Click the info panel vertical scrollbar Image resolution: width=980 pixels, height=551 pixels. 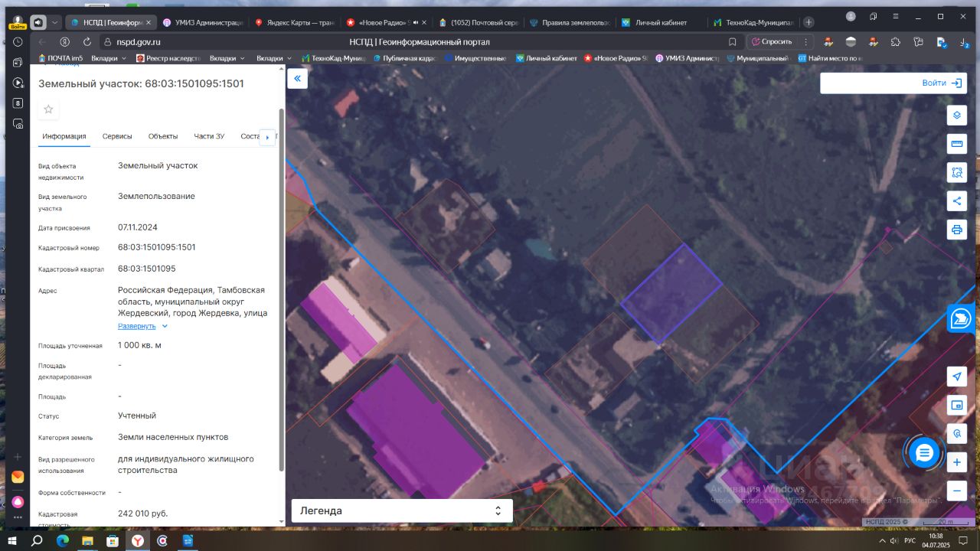[281, 289]
